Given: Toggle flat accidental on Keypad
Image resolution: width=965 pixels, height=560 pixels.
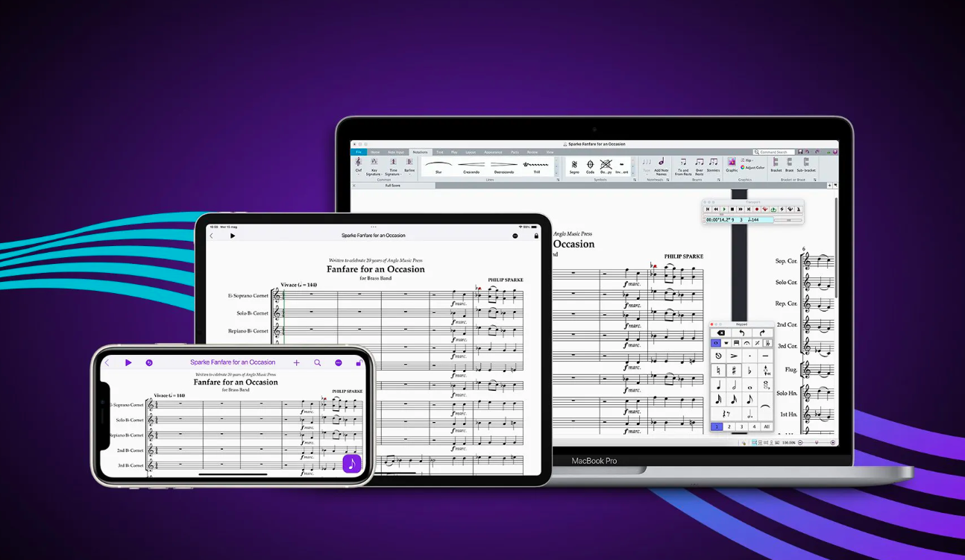Looking at the screenshot, I should click(749, 371).
